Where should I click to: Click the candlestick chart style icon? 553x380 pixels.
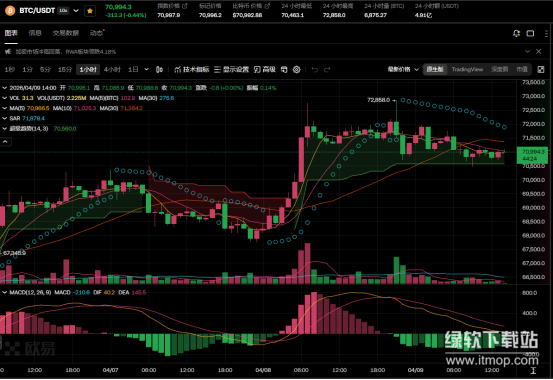coord(159,70)
